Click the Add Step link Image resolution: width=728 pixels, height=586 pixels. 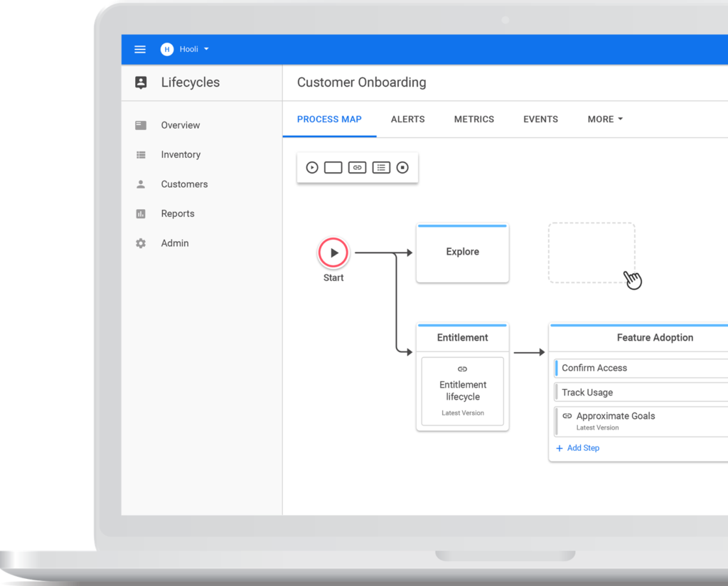(x=583, y=448)
